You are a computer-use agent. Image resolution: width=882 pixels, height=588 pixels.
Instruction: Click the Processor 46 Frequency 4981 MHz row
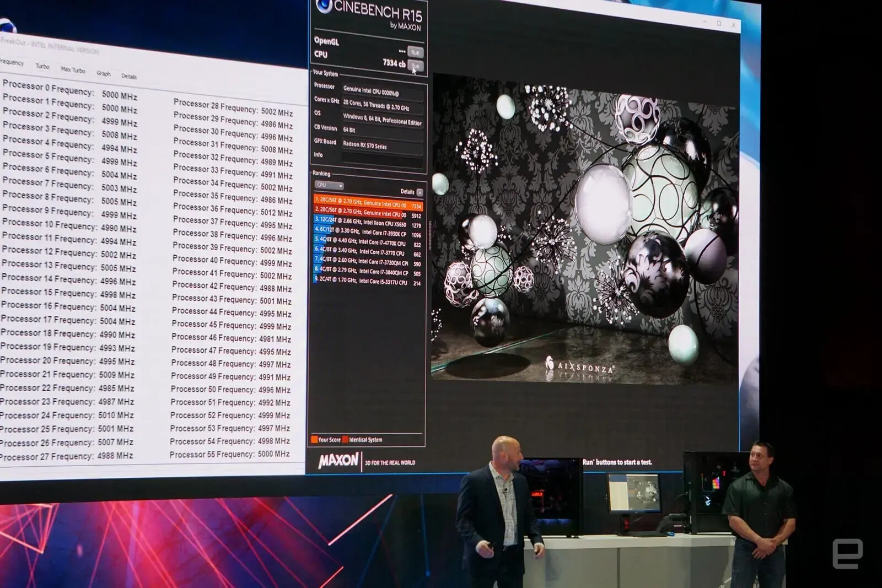click(x=231, y=338)
